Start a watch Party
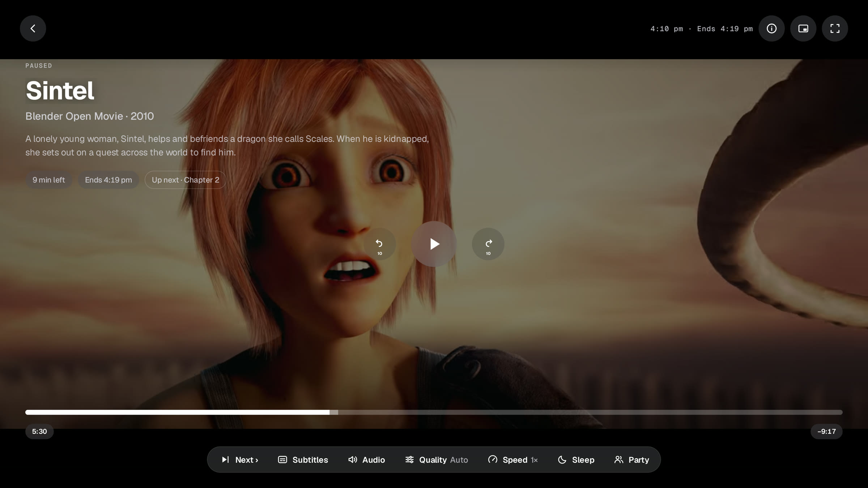Screen dimensions: 868x488 pyautogui.click(x=632, y=460)
